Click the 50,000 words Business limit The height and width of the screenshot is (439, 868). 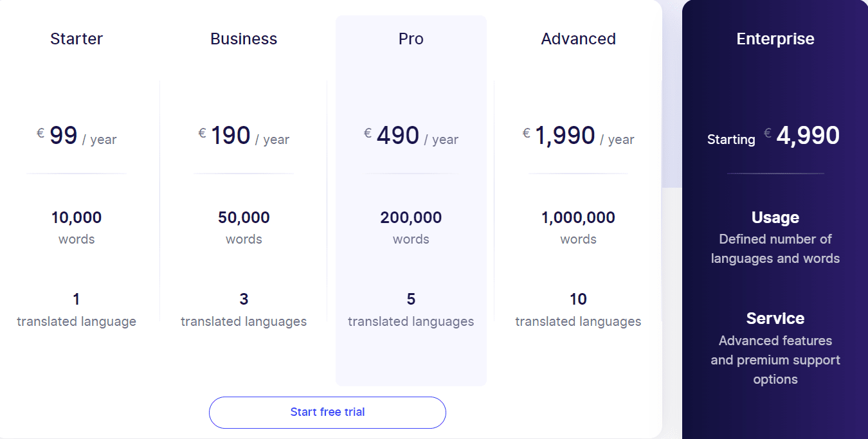tap(244, 227)
